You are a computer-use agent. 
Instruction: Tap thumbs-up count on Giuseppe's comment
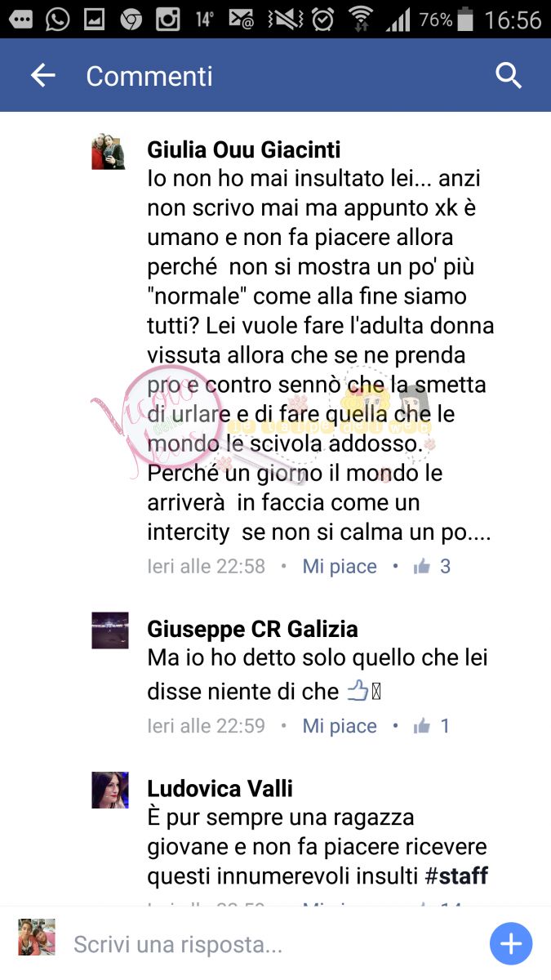click(x=433, y=726)
